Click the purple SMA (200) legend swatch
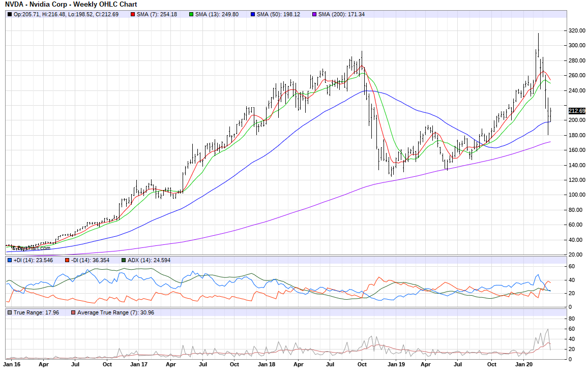The image size is (588, 380). 314,15
